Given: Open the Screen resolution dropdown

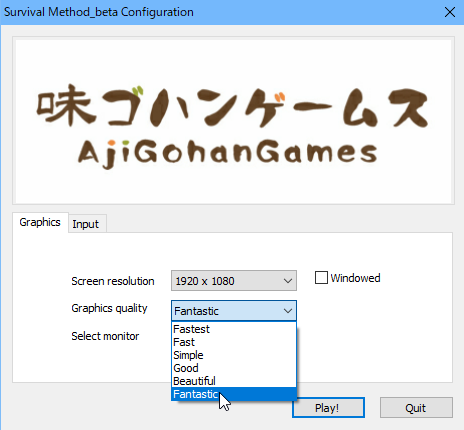Looking at the screenshot, I should coord(234,281).
